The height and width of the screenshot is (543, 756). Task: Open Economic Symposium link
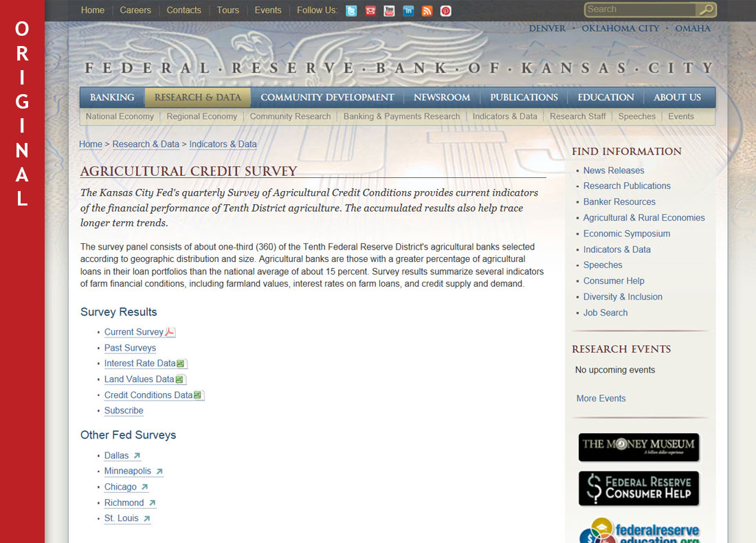(627, 234)
